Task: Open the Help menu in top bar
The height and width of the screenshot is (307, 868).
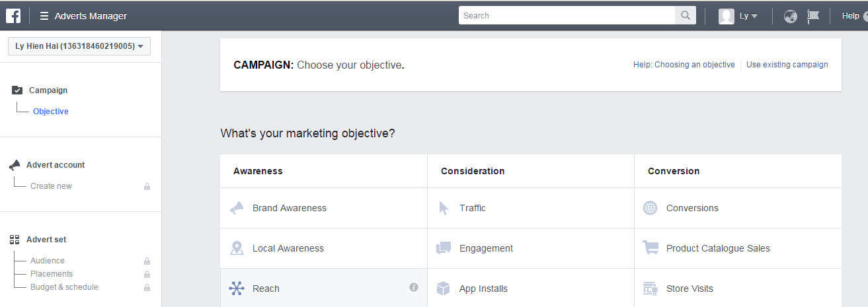Action: pos(850,16)
